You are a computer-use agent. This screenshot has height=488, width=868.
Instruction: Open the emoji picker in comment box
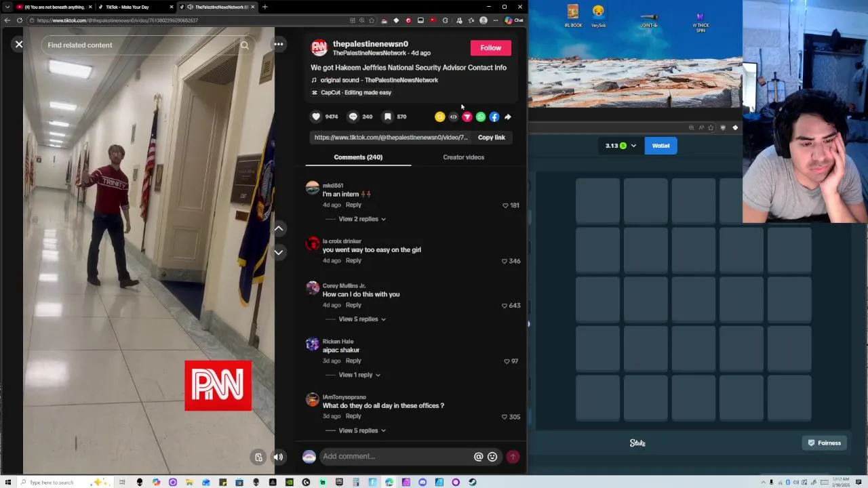pyautogui.click(x=492, y=457)
